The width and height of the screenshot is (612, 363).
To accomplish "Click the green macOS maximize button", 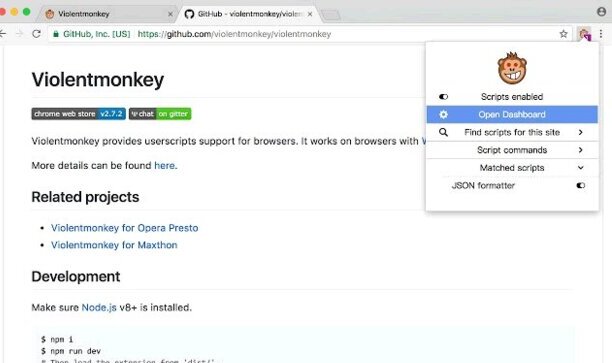I will (27, 12).
